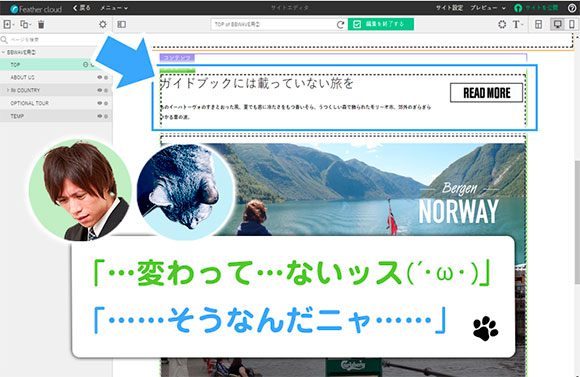Screen dimensions: 580x377
Task: Switch to mobile phone view mode
Action: tap(572, 24)
